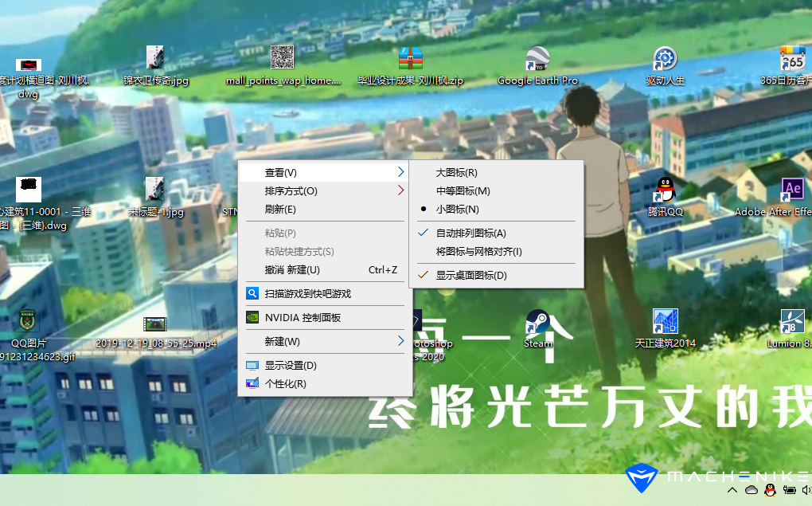
Task: Choose the 小图标(N) view option
Action: (496, 209)
